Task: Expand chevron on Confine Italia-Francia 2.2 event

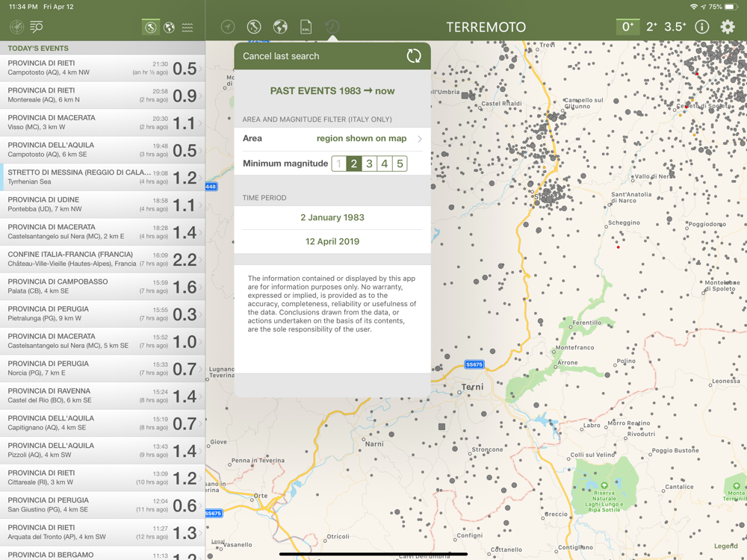Action: tap(200, 260)
